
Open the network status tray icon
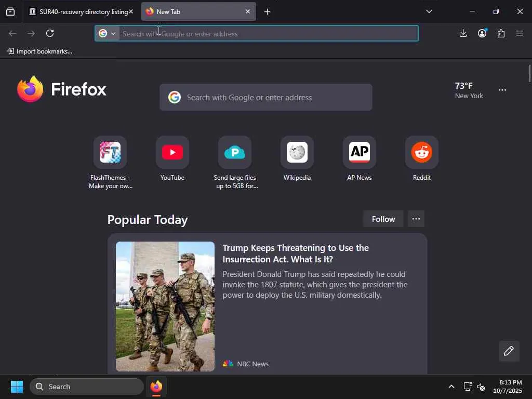[x=468, y=387]
